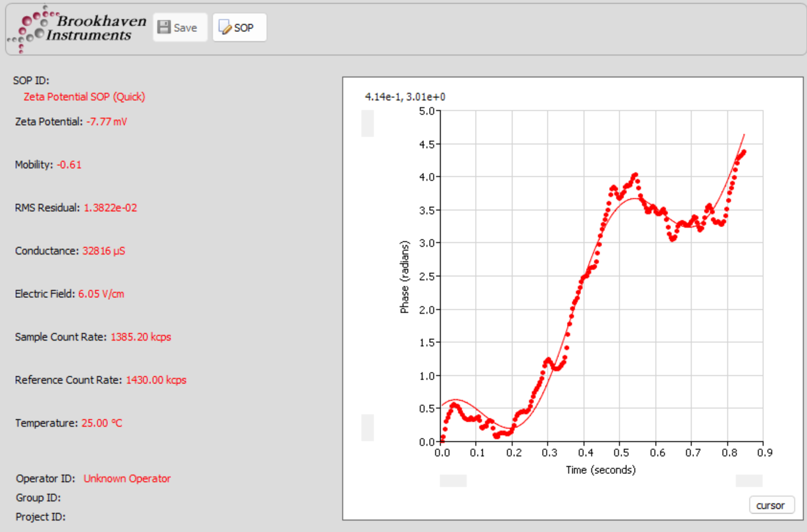
Task: Click the gray handle under X-axis right end
Action: point(749,480)
